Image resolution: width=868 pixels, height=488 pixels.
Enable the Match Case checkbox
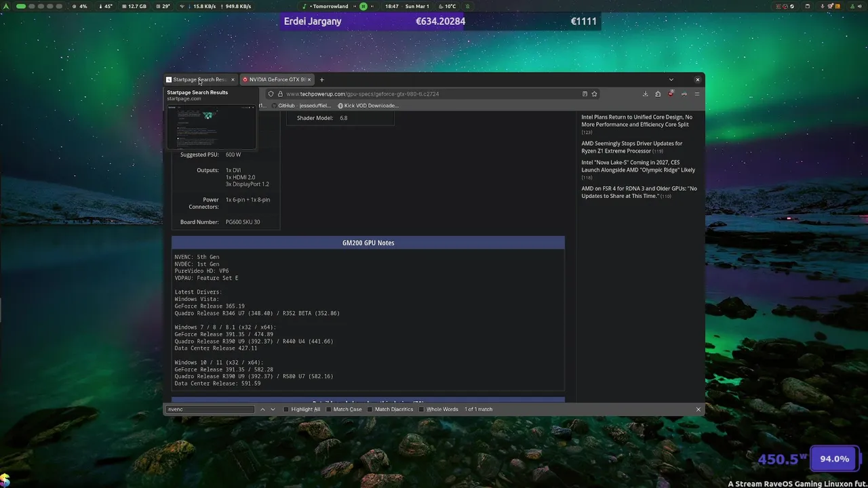click(329, 409)
